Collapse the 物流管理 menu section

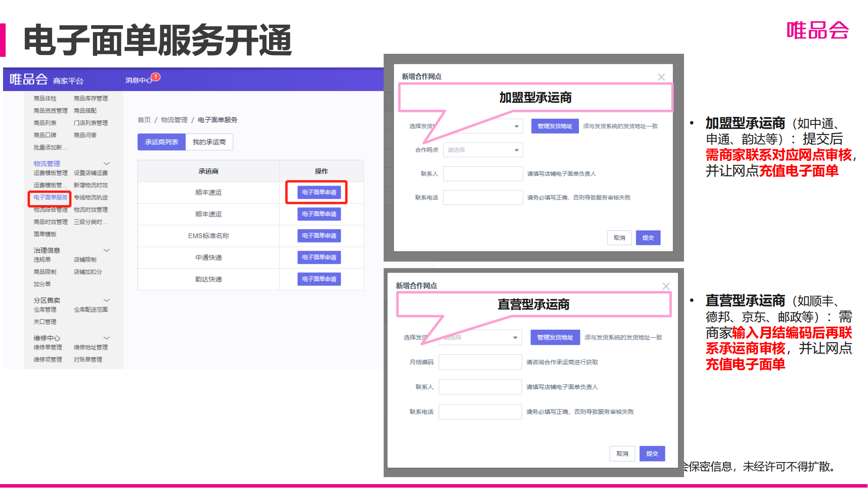[x=106, y=164]
